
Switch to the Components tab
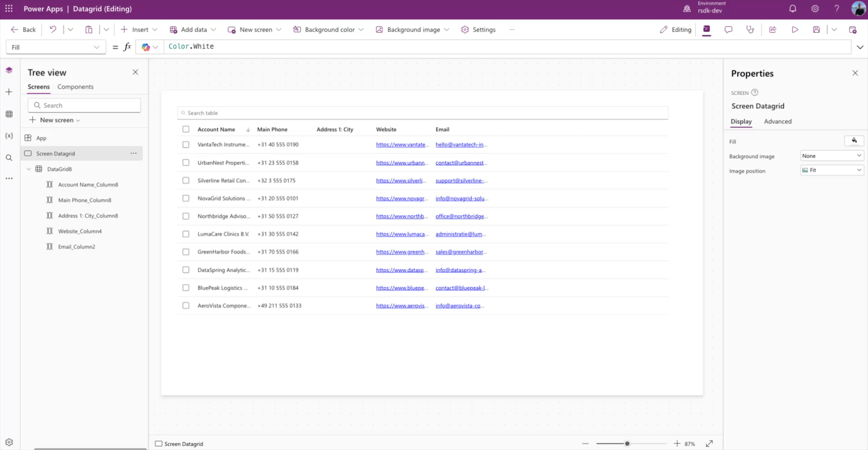[x=75, y=87]
